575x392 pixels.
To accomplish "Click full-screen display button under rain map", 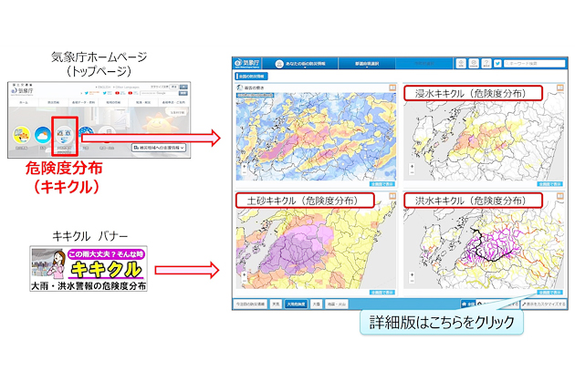I will 382,184.
